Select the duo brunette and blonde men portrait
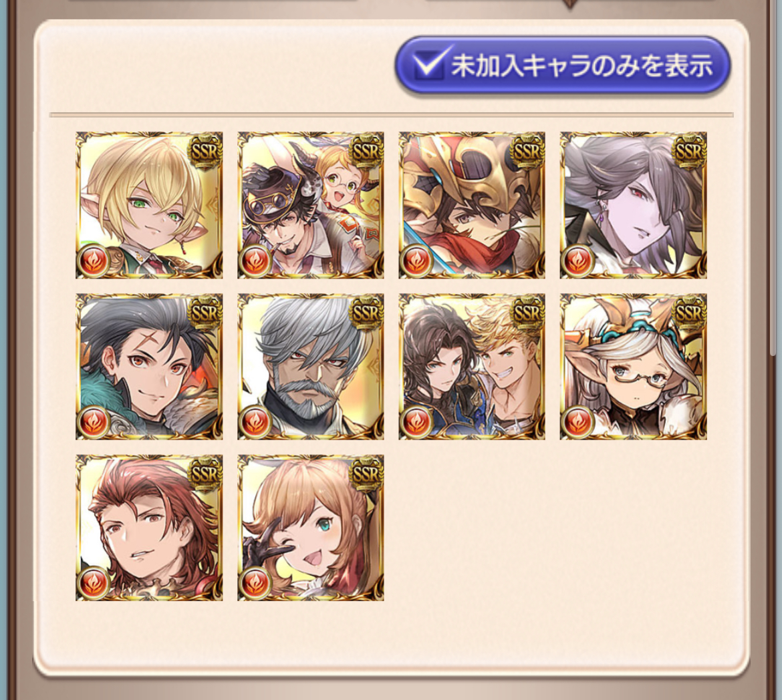This screenshot has width=782, height=700. click(x=472, y=367)
